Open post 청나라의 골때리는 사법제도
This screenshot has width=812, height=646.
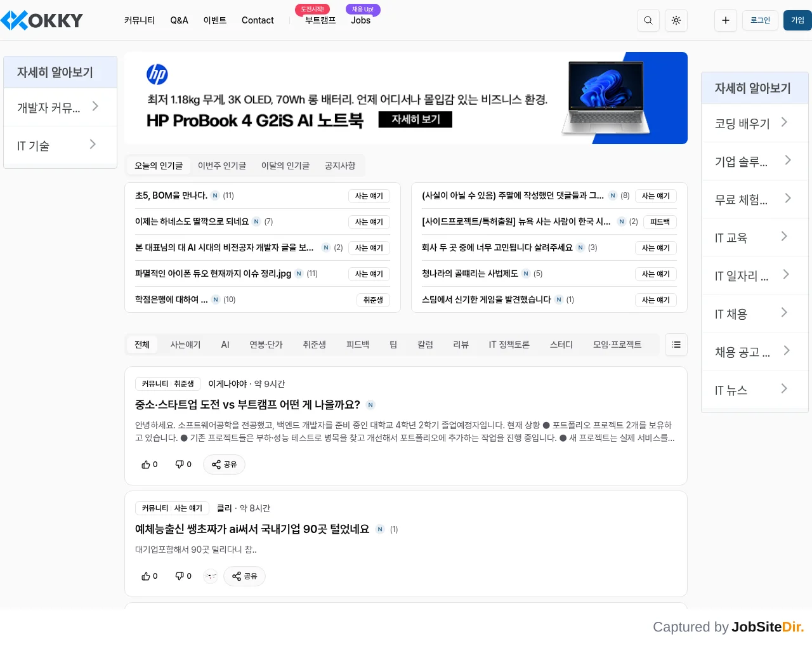[x=470, y=274]
